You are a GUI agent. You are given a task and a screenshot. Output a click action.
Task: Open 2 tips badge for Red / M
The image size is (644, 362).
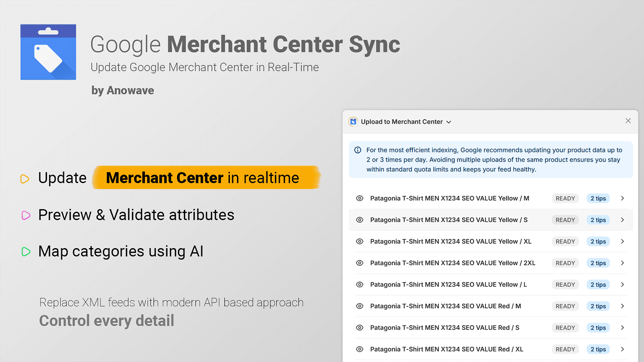point(598,306)
